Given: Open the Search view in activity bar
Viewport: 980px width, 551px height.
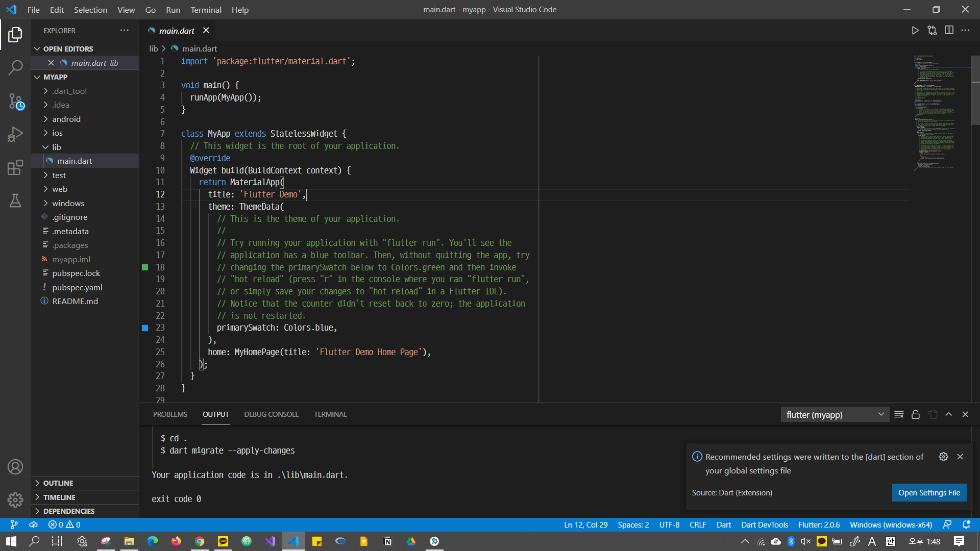Looking at the screenshot, I should pyautogui.click(x=15, y=67).
